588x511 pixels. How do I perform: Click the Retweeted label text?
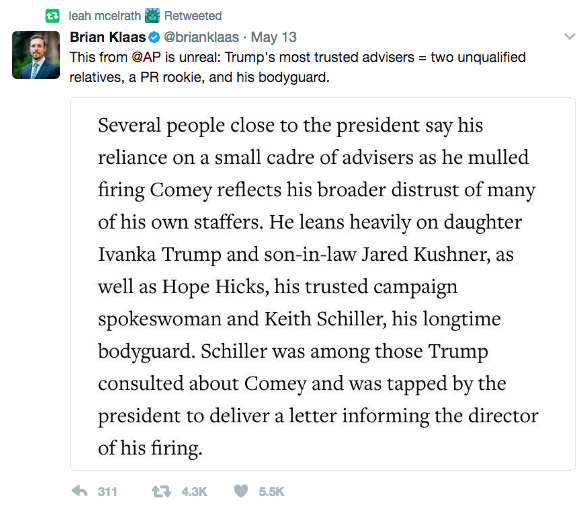193,16
